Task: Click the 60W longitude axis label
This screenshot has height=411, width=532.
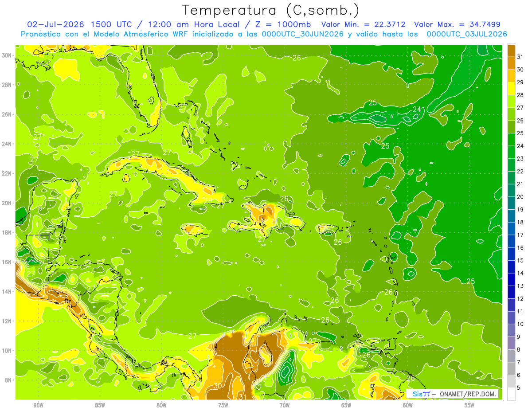Action: (407, 405)
